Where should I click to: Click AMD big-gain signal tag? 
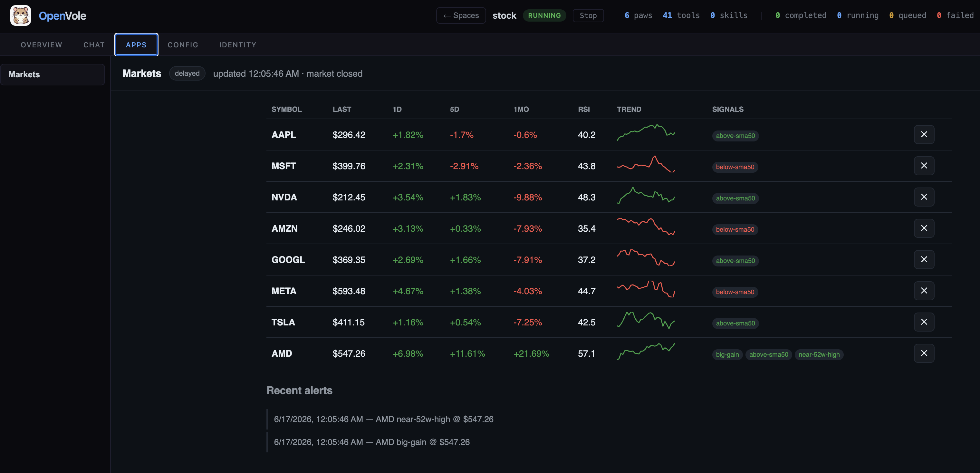coord(727,355)
